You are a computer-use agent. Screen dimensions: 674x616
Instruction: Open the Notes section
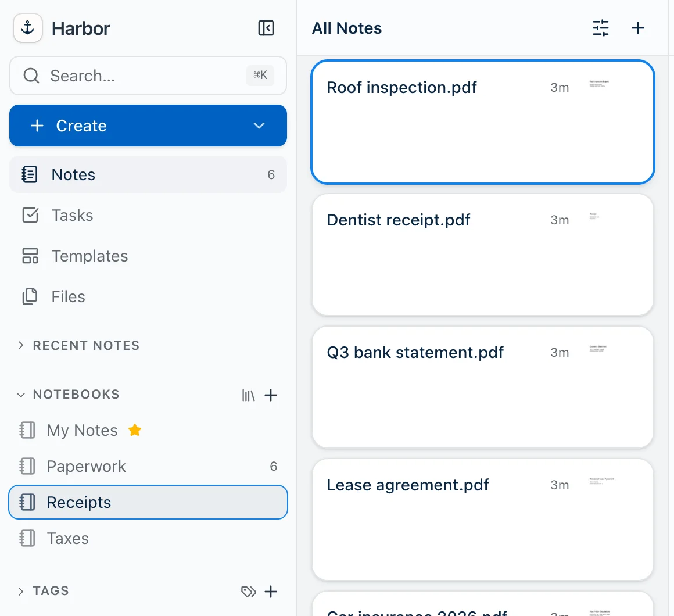(148, 174)
